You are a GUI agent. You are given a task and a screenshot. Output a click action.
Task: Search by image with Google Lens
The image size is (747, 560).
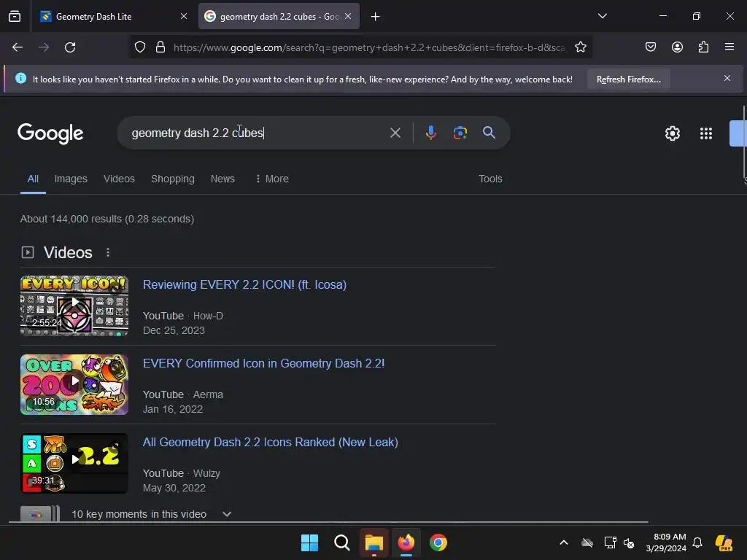460,133
